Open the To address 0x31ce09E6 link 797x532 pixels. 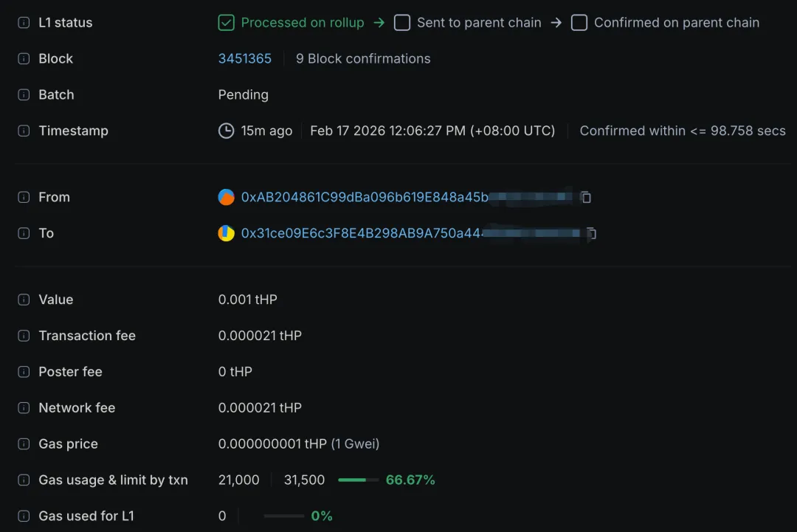[362, 233]
